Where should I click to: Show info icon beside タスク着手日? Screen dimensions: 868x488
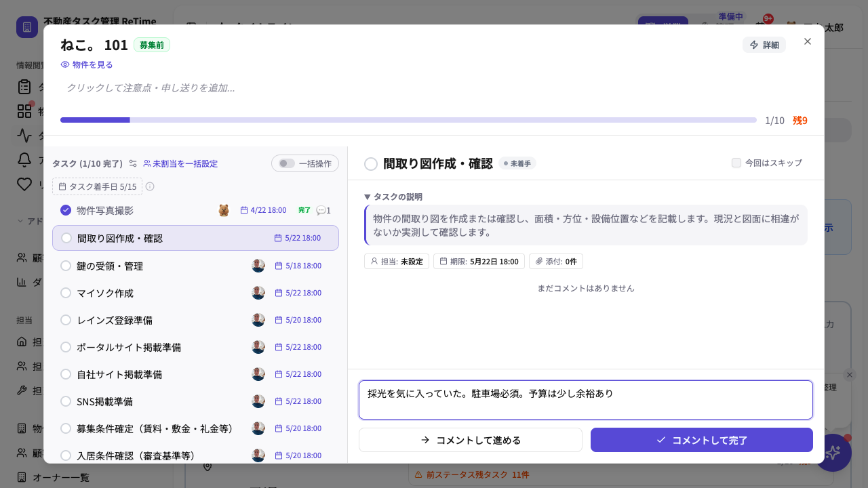click(150, 186)
